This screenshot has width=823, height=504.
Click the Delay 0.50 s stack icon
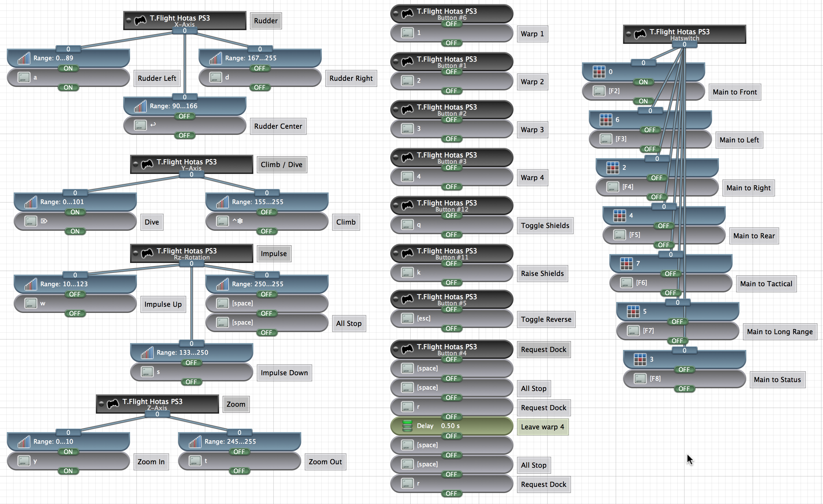[407, 426]
